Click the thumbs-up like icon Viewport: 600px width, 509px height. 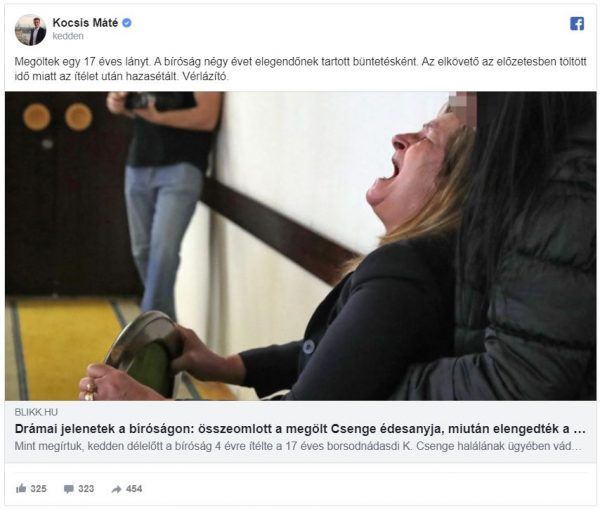(x=21, y=488)
